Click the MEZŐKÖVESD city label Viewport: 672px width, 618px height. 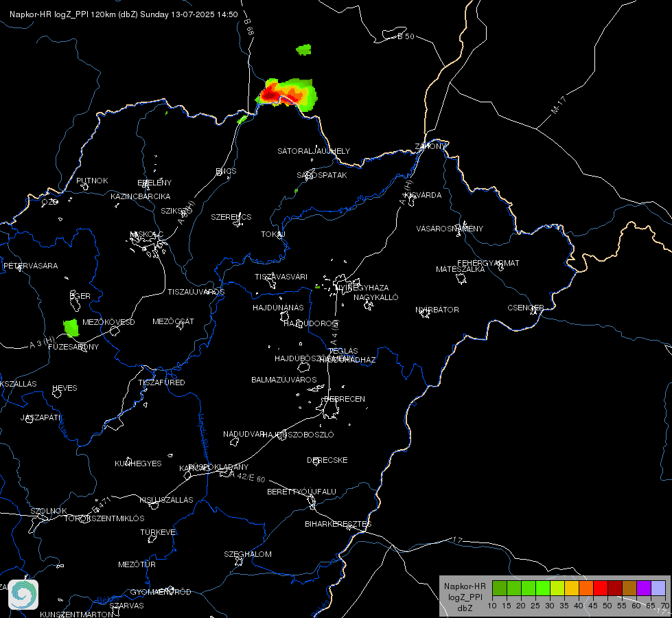tap(108, 322)
